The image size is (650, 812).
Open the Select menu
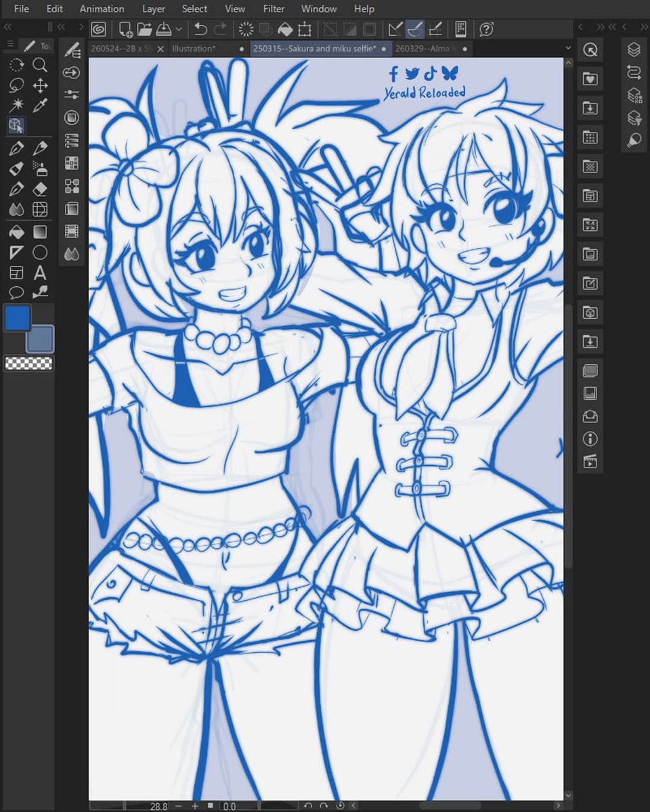point(194,9)
